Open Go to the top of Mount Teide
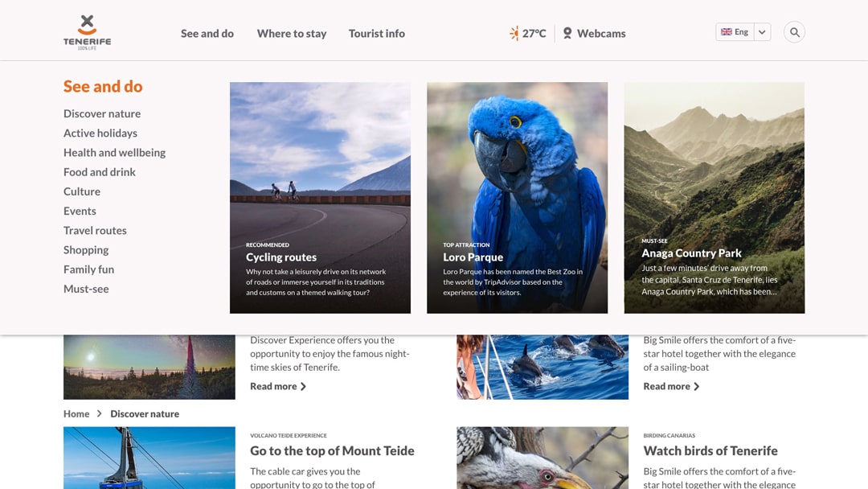868x489 pixels. point(332,450)
